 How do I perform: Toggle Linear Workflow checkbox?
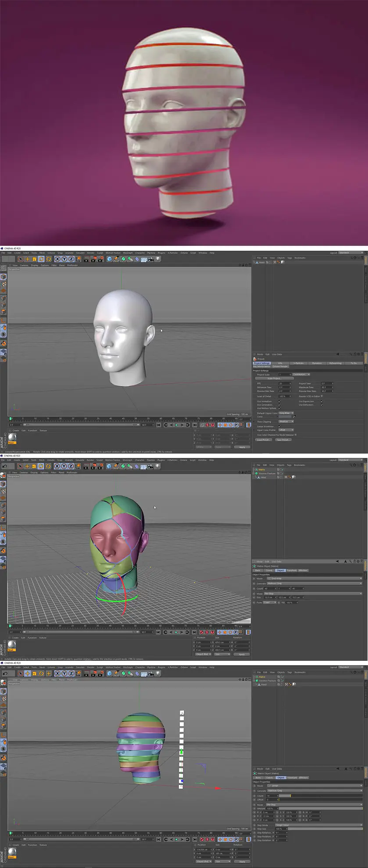pos(279,426)
